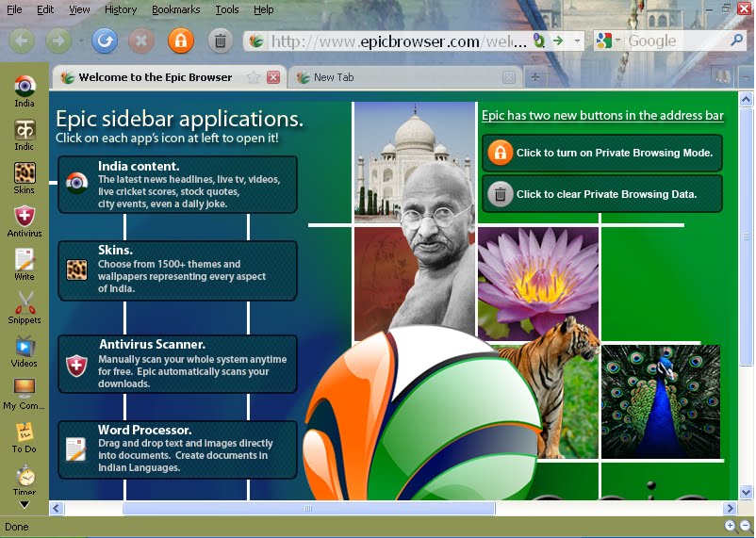
Task: Launch the Antivirus sidebar app
Action: point(25,221)
